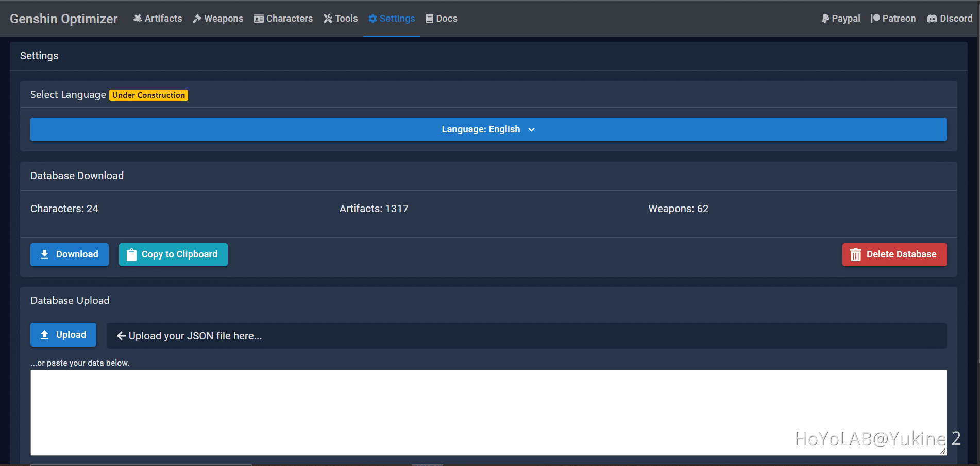The image size is (980, 466).
Task: Download the database file
Action: (x=70, y=254)
